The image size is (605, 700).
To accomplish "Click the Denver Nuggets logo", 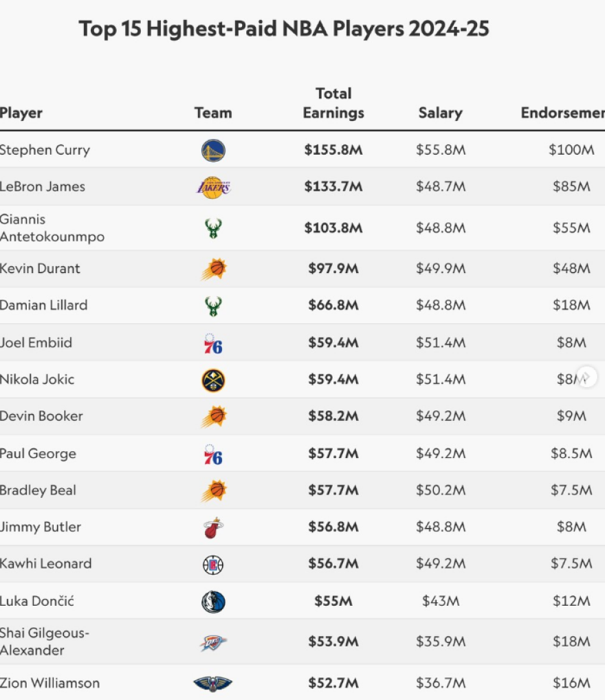I will [213, 380].
